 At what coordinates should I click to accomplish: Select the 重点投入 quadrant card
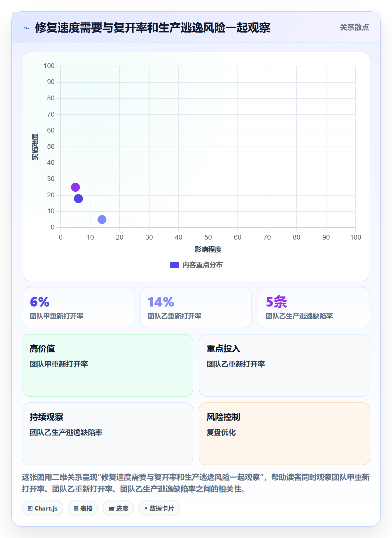pos(284,365)
